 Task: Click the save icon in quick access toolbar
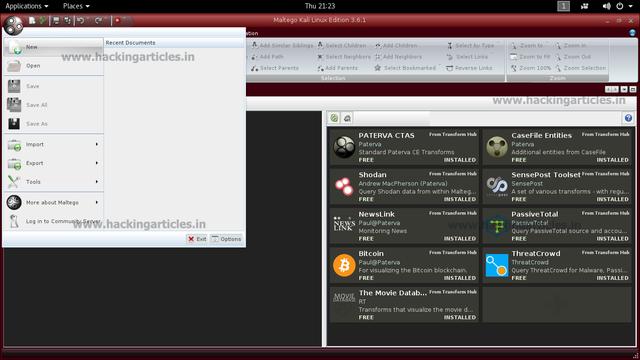pos(56,20)
